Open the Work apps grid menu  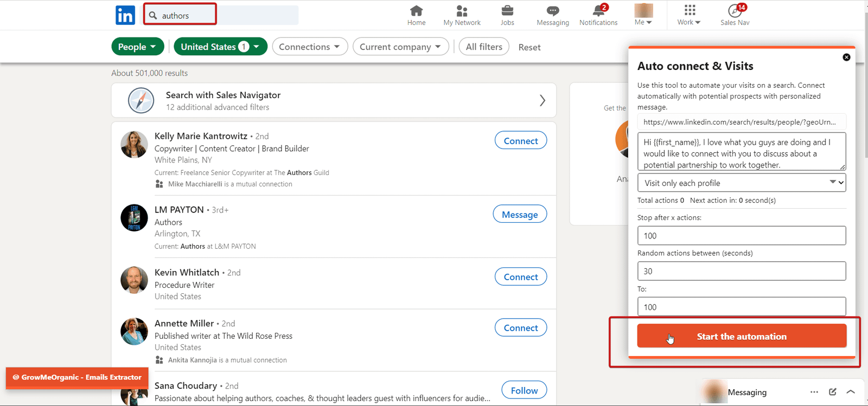(689, 15)
